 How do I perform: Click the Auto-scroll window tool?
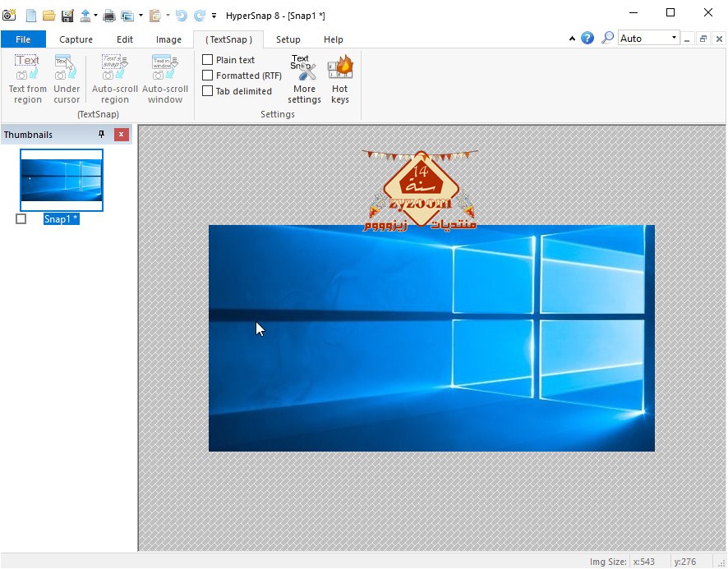click(165, 79)
